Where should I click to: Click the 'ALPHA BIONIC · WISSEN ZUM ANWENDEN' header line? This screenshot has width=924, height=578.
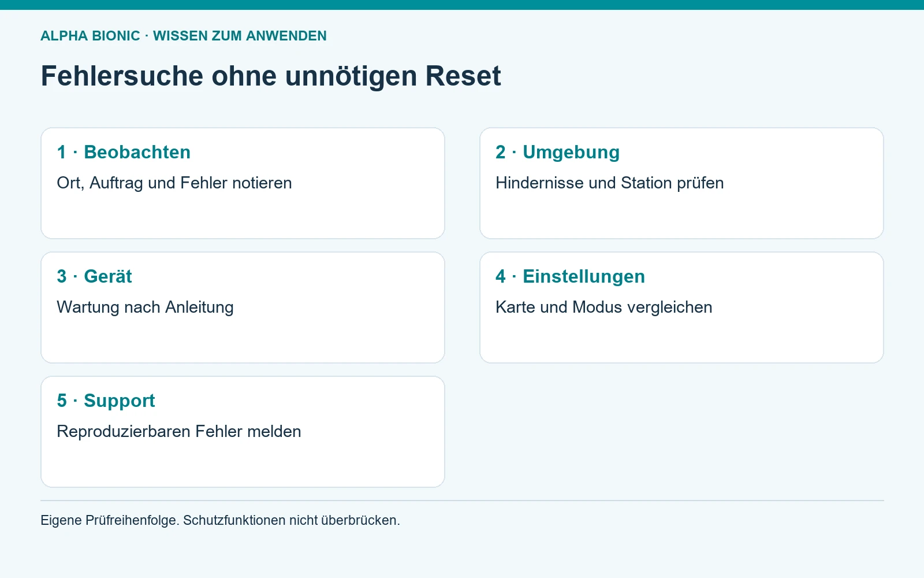click(x=184, y=36)
